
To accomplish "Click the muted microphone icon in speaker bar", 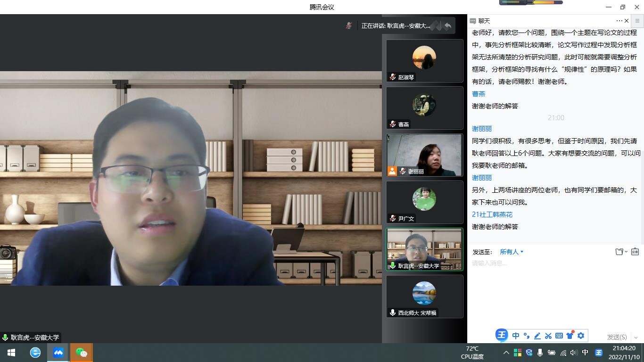I will [x=349, y=26].
